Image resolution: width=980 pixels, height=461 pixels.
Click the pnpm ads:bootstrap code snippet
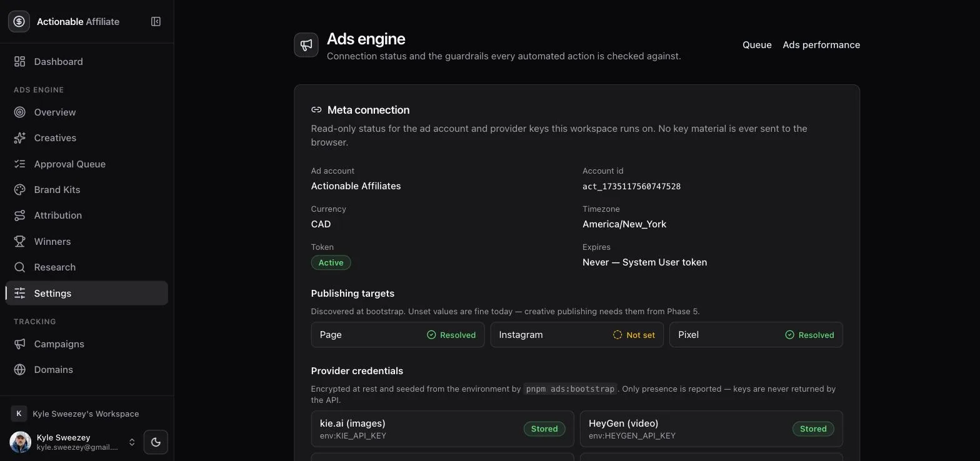pos(570,389)
